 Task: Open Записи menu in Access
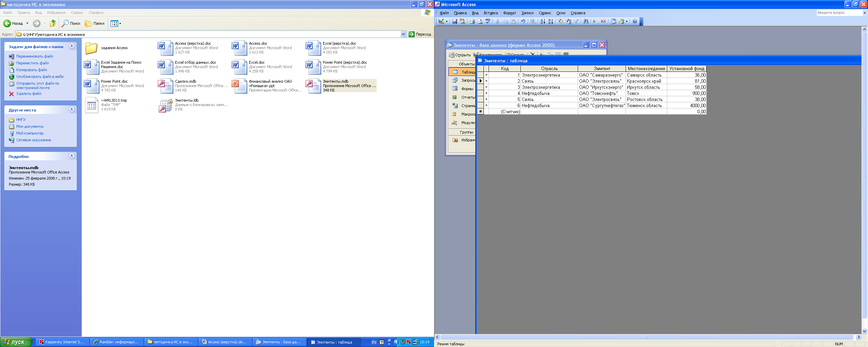(x=527, y=13)
